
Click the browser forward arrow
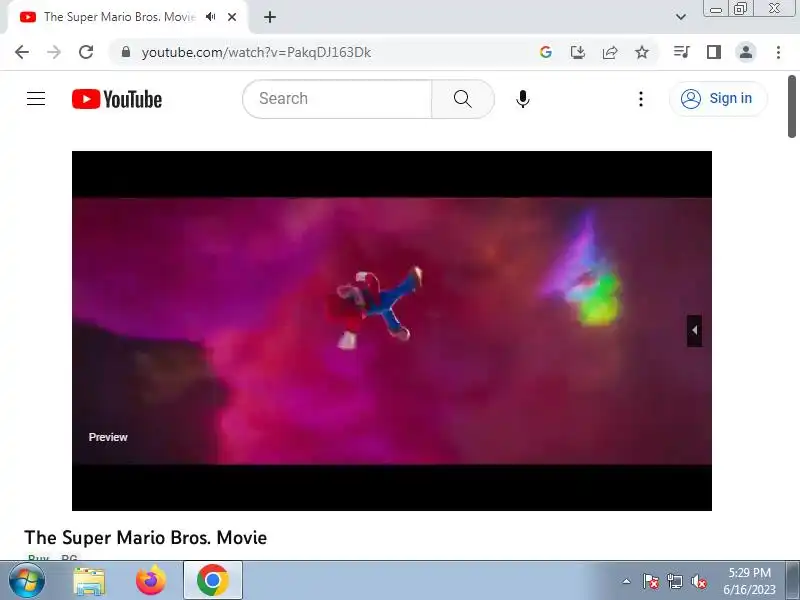click(54, 52)
